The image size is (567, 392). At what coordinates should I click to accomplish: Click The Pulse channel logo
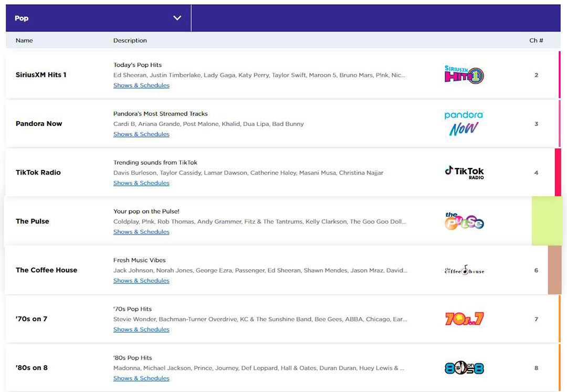click(x=464, y=221)
